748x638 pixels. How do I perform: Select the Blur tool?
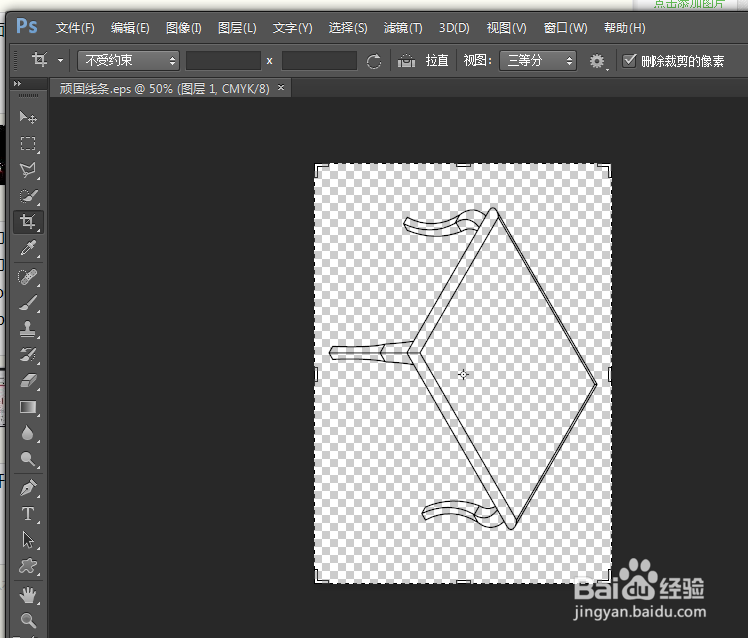click(28, 433)
